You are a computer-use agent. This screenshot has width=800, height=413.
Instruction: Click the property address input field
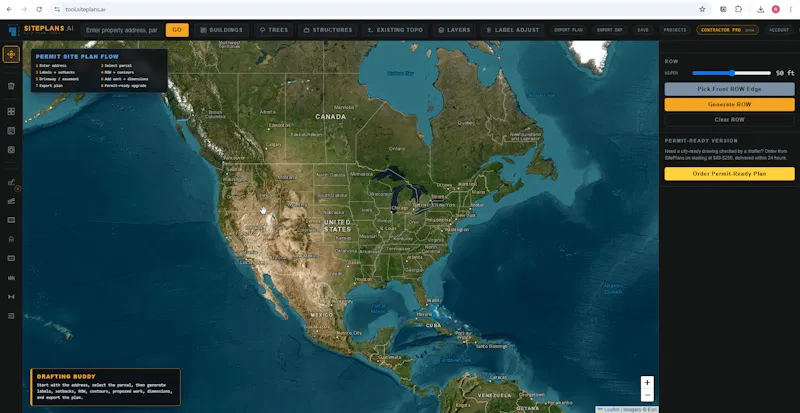pyautogui.click(x=122, y=30)
